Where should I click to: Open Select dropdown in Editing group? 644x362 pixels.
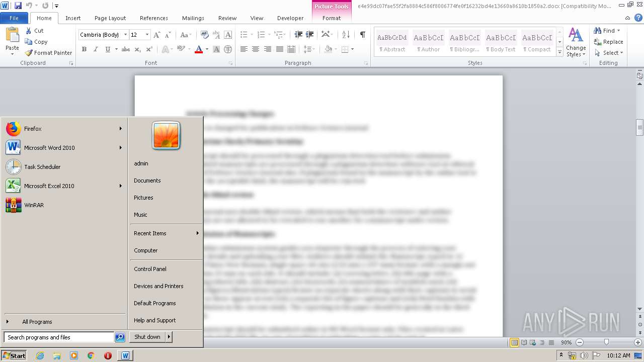609,53
